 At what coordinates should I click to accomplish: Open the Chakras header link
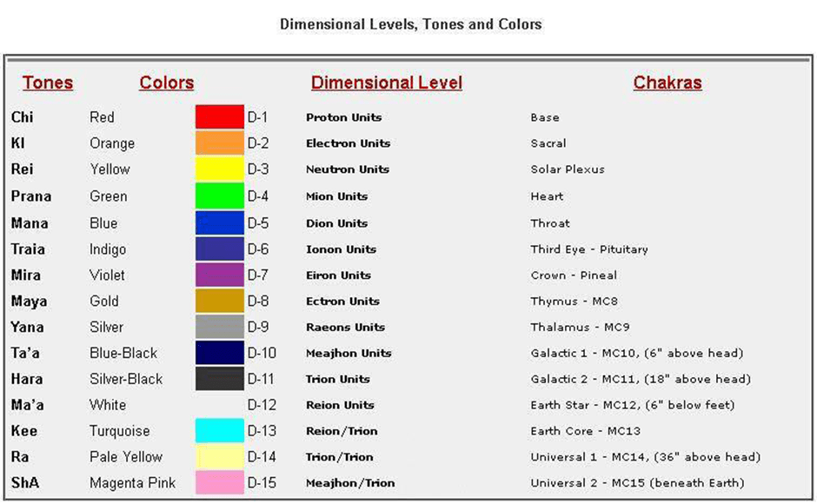[x=667, y=83]
